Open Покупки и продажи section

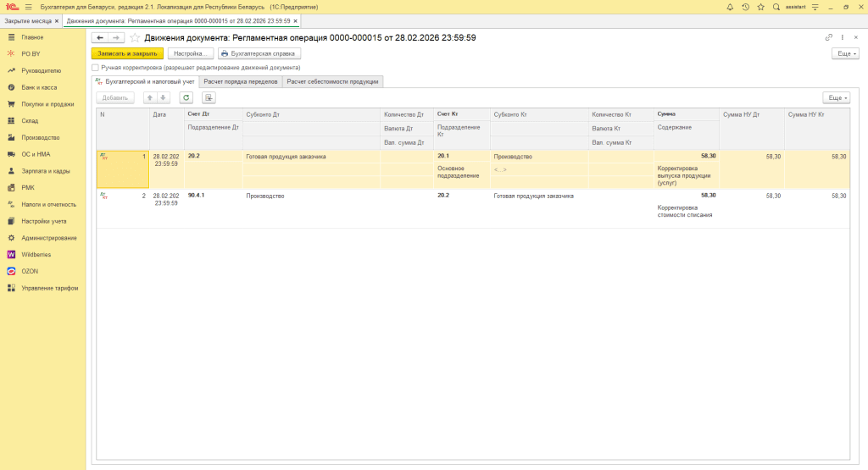coord(47,104)
